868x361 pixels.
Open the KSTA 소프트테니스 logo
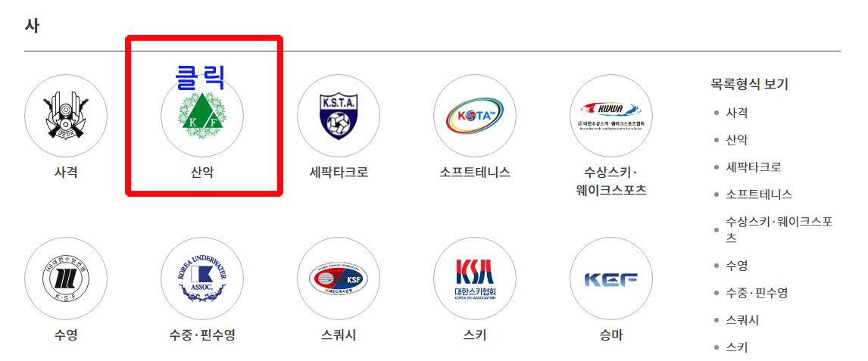click(x=474, y=116)
